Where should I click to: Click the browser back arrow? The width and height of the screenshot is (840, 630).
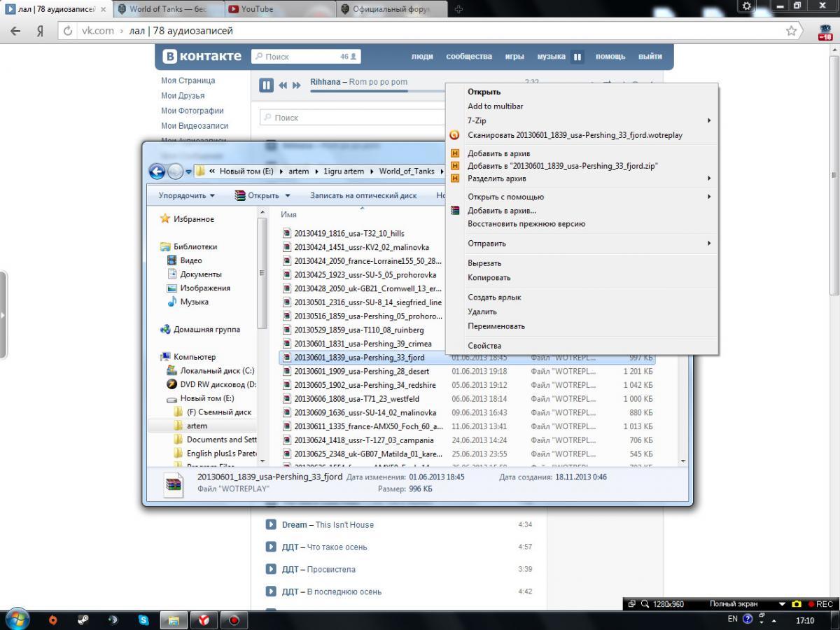click(16, 31)
